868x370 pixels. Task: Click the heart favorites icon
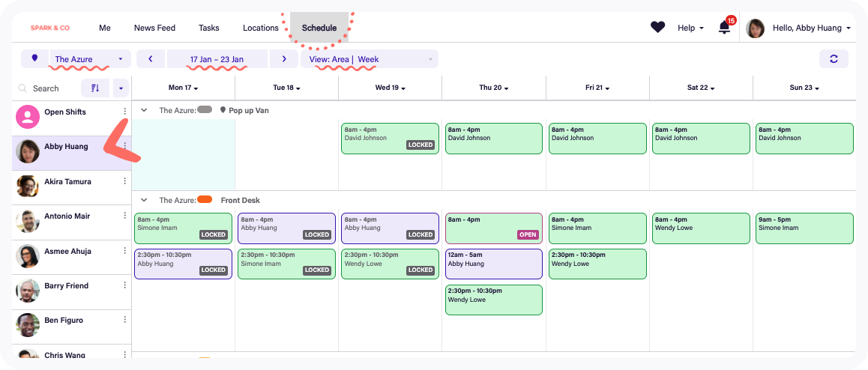(x=657, y=27)
